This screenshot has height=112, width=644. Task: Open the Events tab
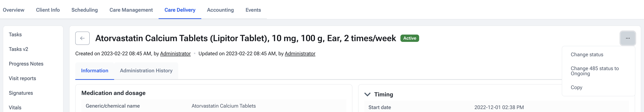[x=253, y=10]
